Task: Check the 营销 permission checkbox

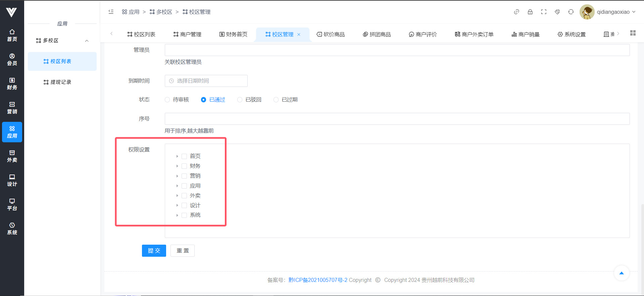Action: (184, 176)
